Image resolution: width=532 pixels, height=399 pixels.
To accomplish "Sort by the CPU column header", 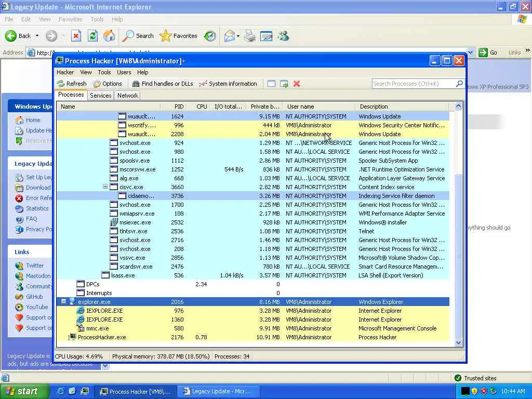I will 199,107.
